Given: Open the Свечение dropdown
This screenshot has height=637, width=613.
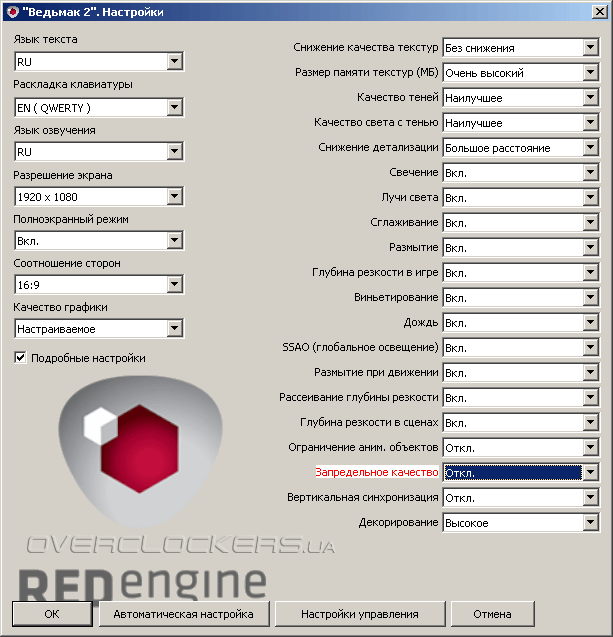Looking at the screenshot, I should (x=521, y=173).
